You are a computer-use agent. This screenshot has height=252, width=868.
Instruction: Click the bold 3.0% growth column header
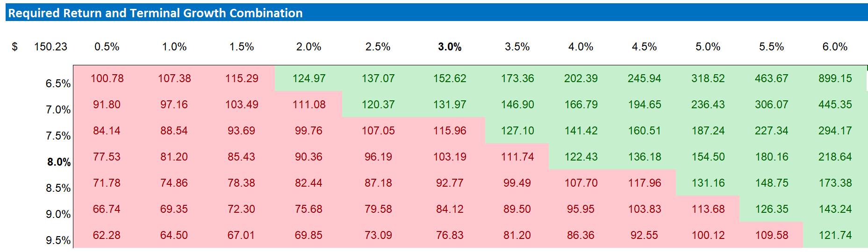click(x=450, y=47)
